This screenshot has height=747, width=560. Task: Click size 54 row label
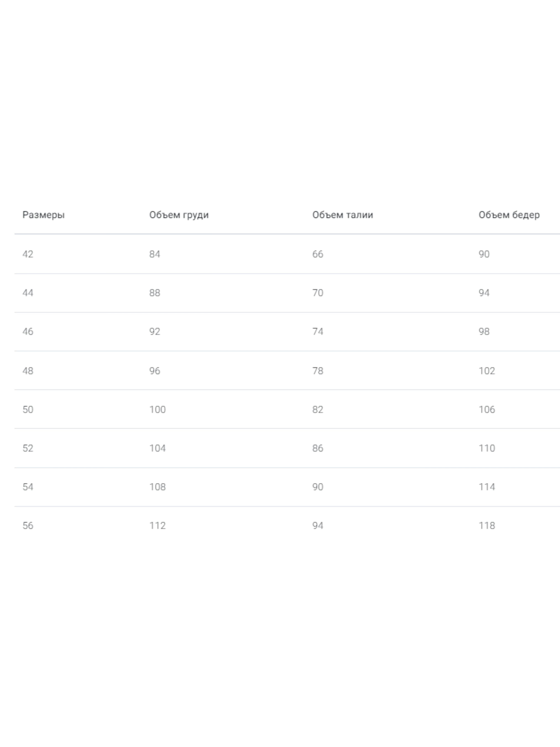point(28,487)
